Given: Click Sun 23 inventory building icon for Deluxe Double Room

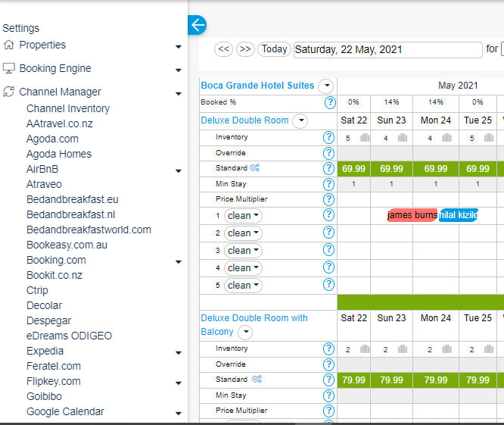Looking at the screenshot, I should (x=403, y=138).
